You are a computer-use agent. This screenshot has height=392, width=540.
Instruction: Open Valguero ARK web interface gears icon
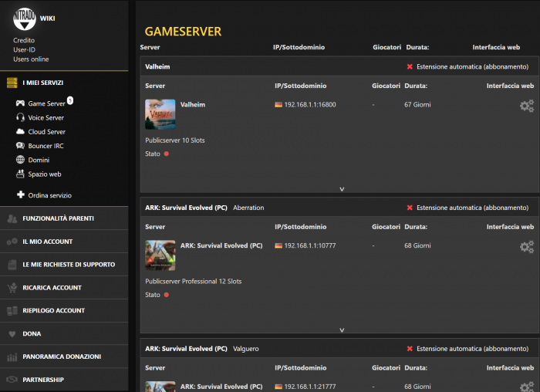[x=527, y=387]
